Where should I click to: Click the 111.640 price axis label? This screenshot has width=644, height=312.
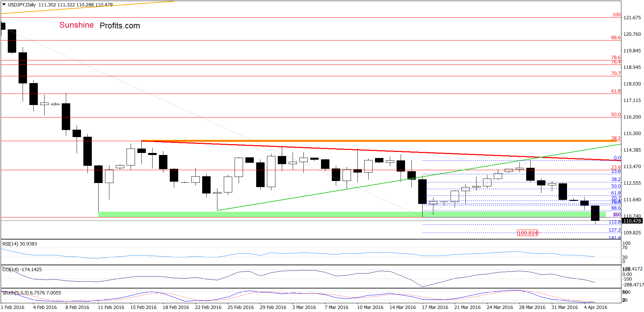click(632, 200)
